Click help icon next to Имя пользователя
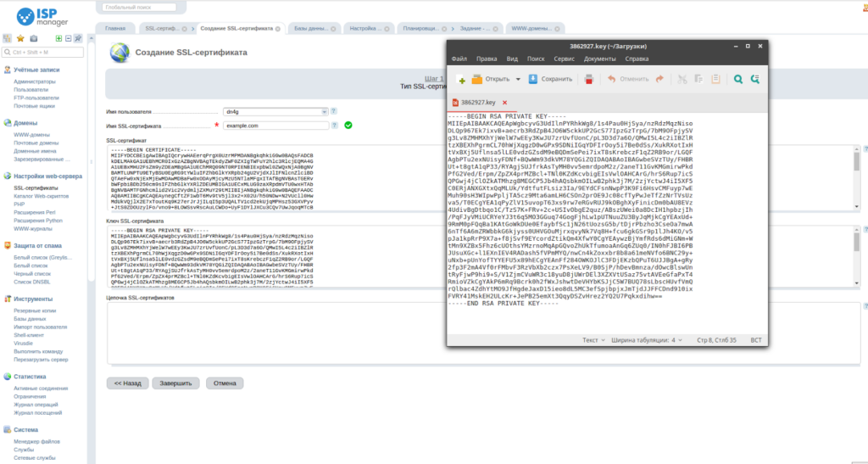The image size is (868, 464). [334, 111]
